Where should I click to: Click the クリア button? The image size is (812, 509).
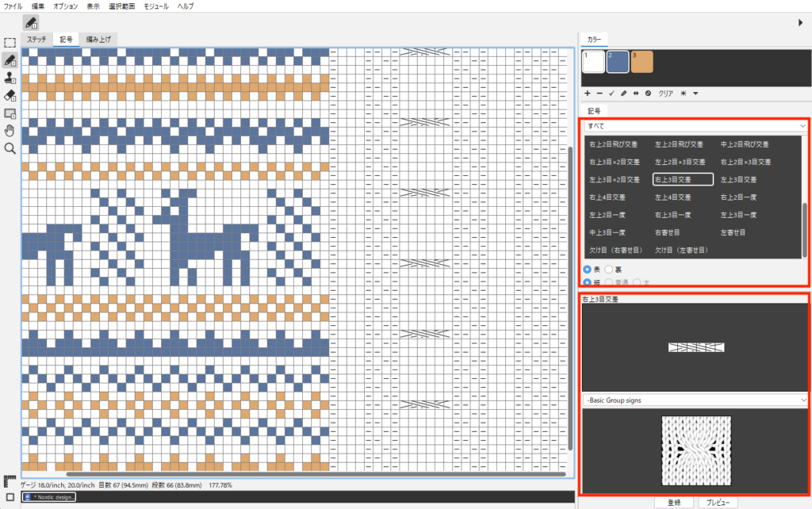[665, 94]
